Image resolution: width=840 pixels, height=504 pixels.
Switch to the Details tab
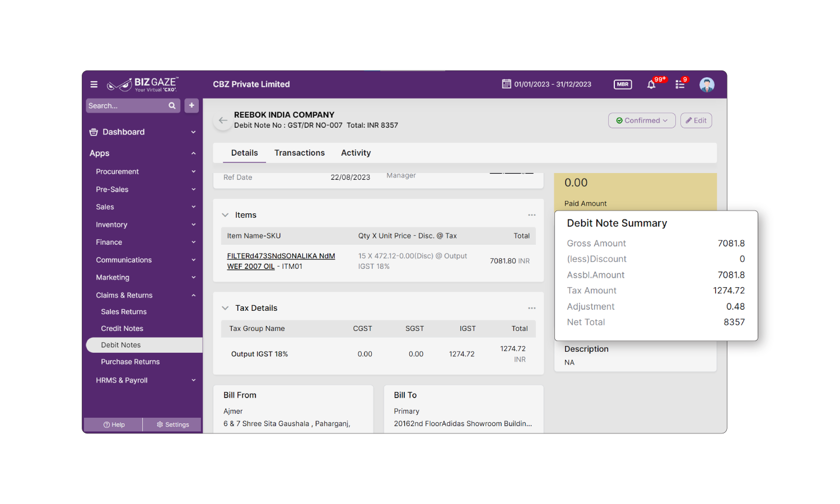[244, 153]
